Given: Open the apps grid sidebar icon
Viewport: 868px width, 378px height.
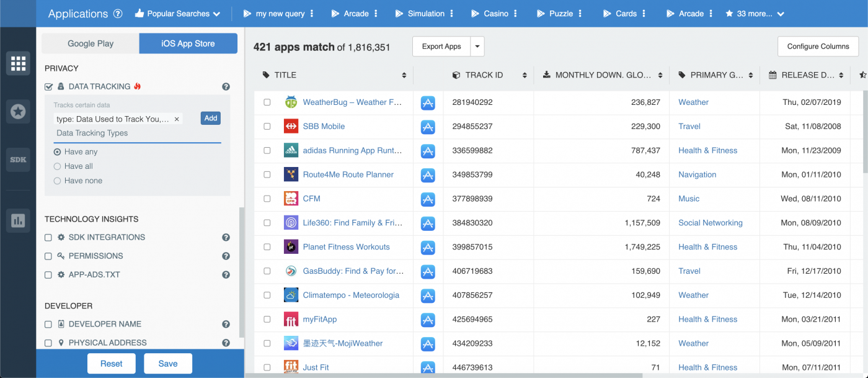Looking at the screenshot, I should (x=18, y=63).
